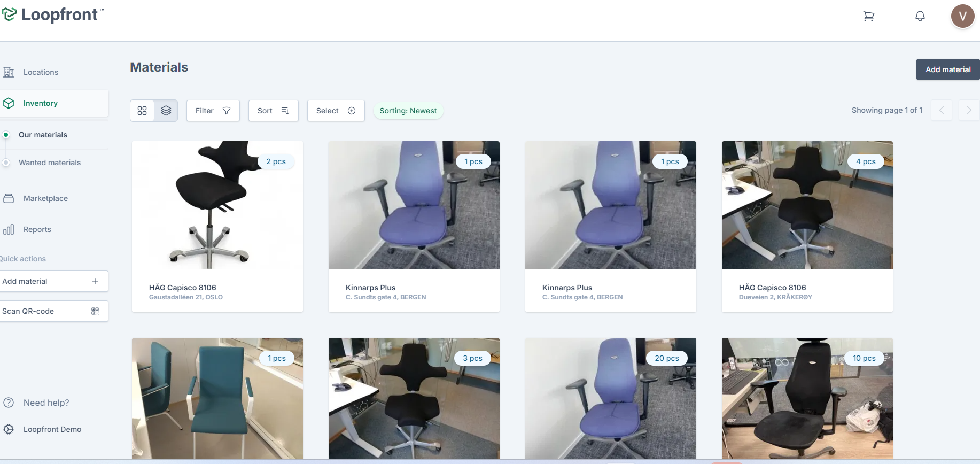Select the Our materials radio option
Screen dimensions: 980x464
coord(6,135)
